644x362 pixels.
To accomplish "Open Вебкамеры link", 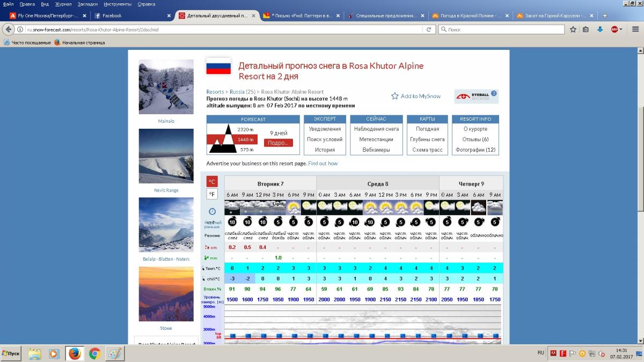I will pyautogui.click(x=376, y=150).
